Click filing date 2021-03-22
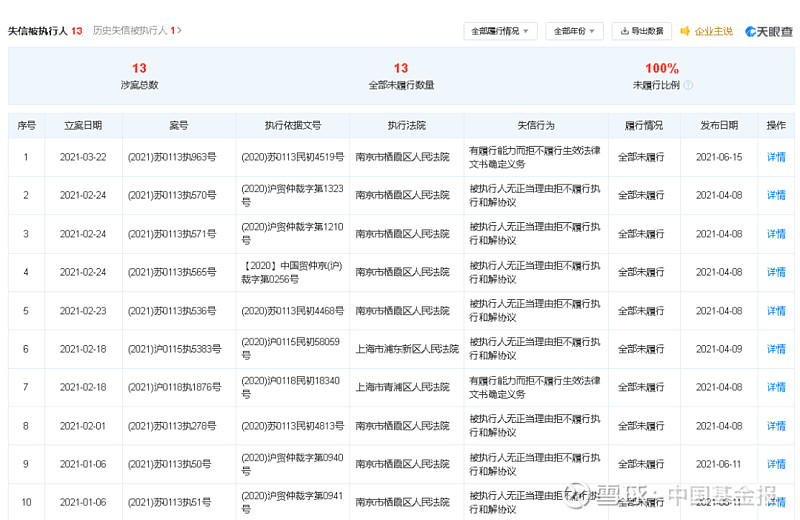The width and height of the screenshot is (800, 520). click(x=83, y=157)
